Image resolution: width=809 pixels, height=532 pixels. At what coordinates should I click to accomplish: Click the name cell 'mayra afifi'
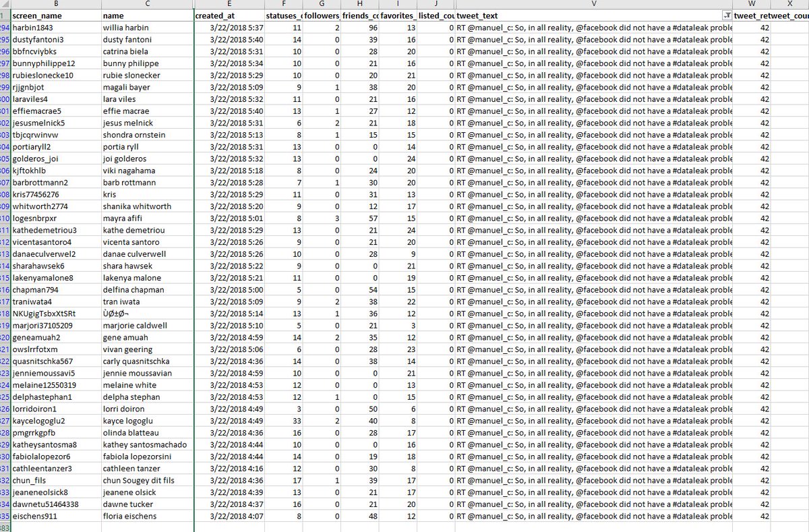(x=147, y=218)
